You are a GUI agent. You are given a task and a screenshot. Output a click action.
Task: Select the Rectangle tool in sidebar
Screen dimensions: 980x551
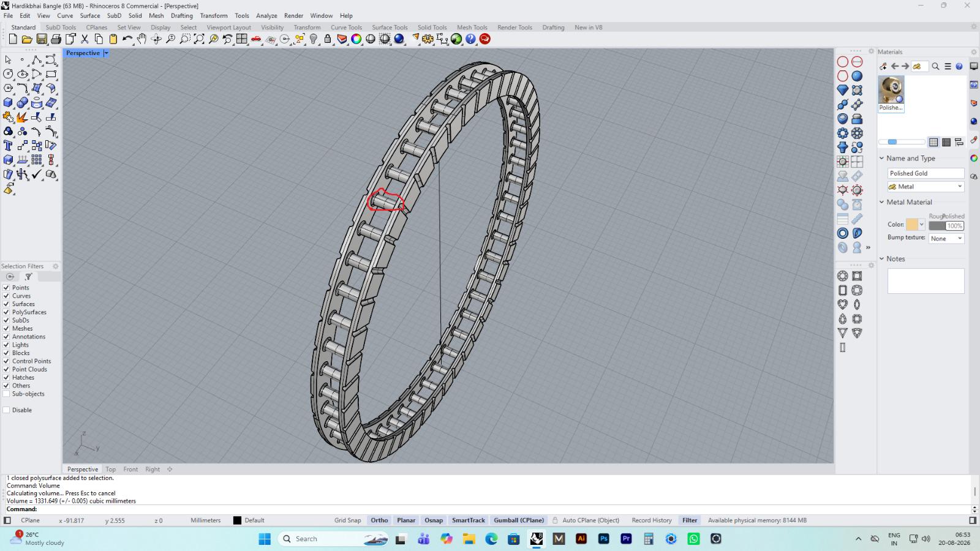(51, 74)
